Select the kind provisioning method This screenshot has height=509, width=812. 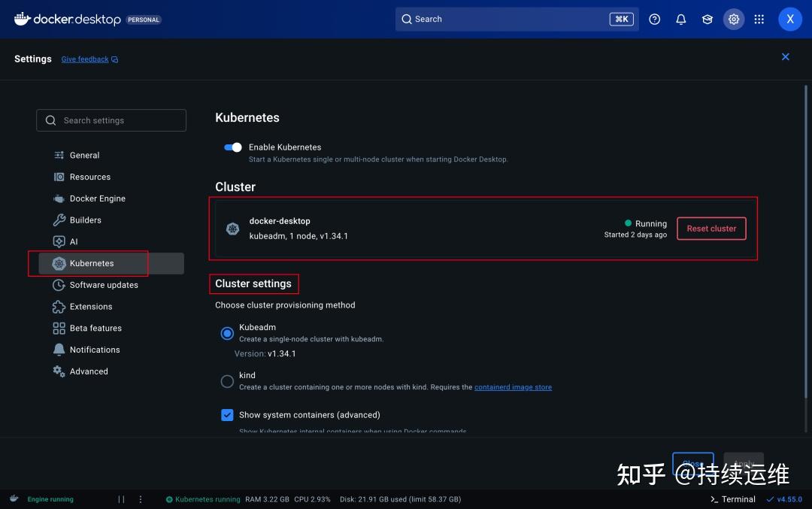coord(227,381)
